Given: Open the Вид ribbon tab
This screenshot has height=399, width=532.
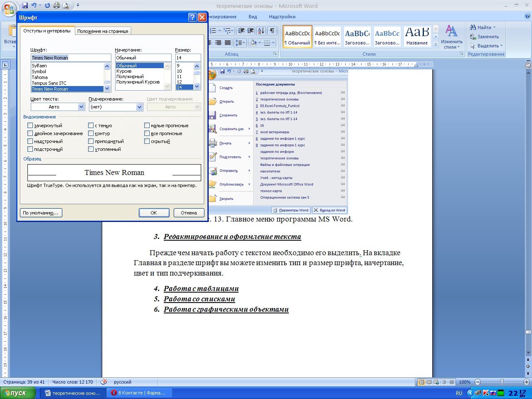Looking at the screenshot, I should click(x=253, y=17).
